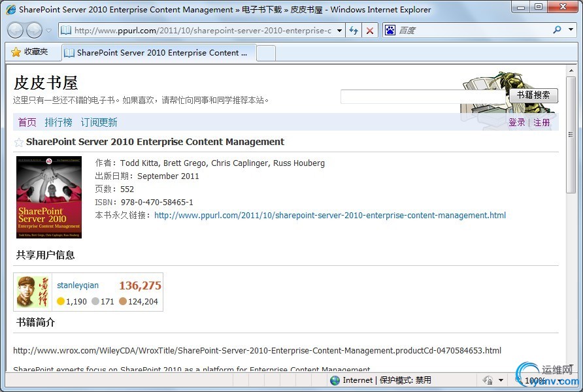
Task: Click the 注册 register link
Action: (x=542, y=122)
